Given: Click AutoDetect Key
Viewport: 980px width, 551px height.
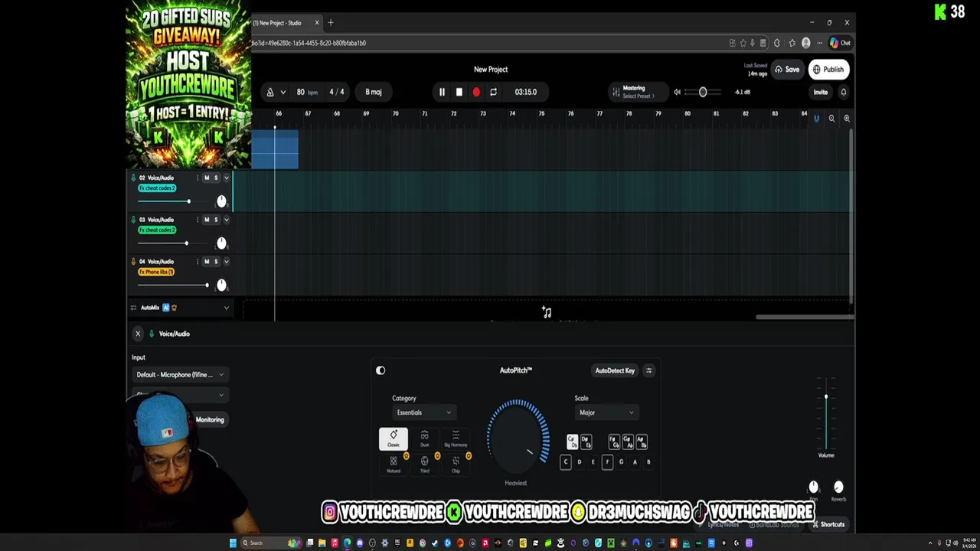Looking at the screenshot, I should point(615,370).
